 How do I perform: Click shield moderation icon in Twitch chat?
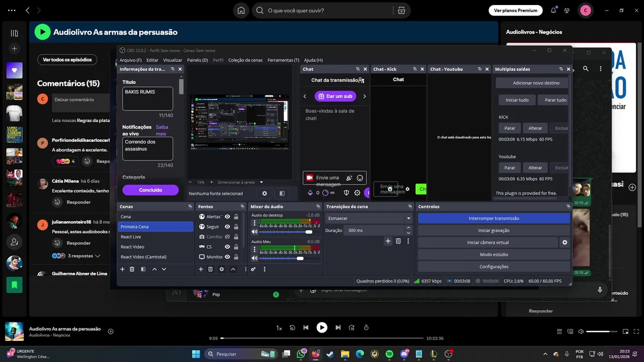tap(346, 193)
